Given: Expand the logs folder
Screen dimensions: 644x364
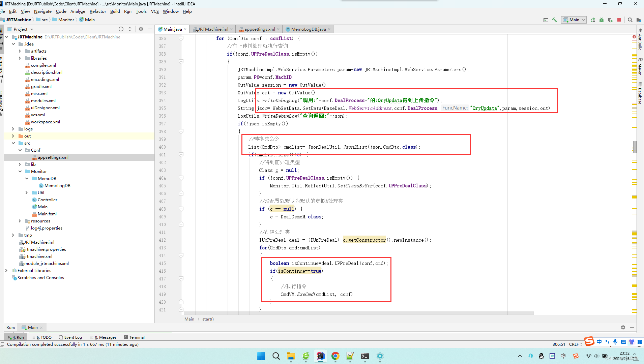Looking at the screenshot, I should pyautogui.click(x=13, y=129).
